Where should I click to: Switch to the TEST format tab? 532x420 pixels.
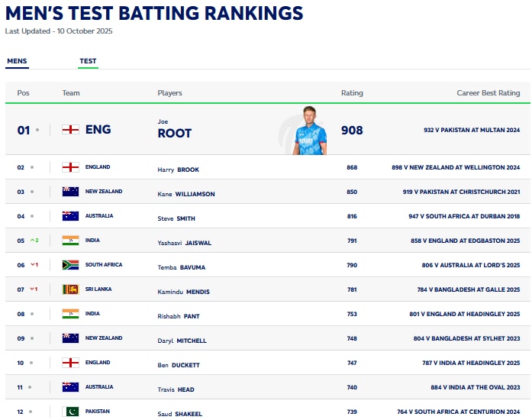tap(88, 61)
